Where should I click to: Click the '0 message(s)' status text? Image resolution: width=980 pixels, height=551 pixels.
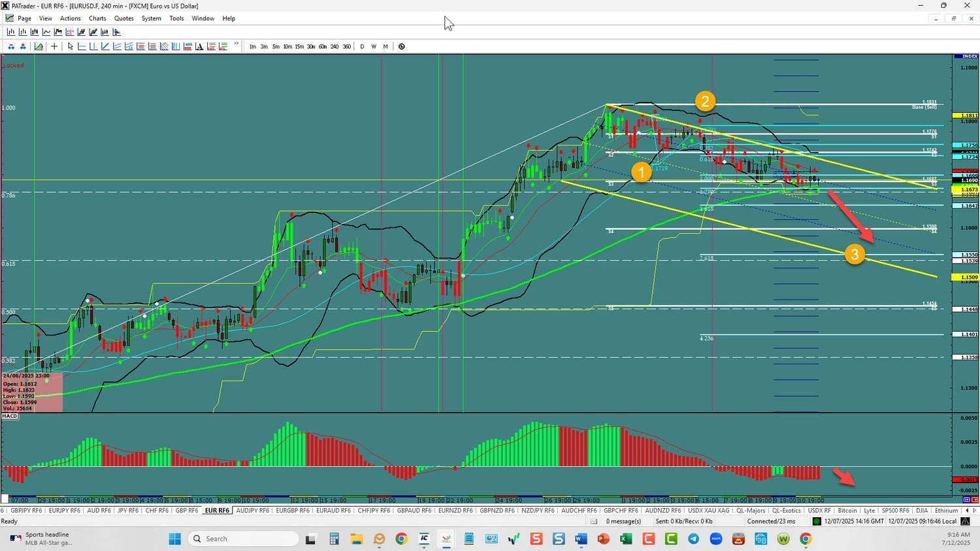click(x=623, y=521)
